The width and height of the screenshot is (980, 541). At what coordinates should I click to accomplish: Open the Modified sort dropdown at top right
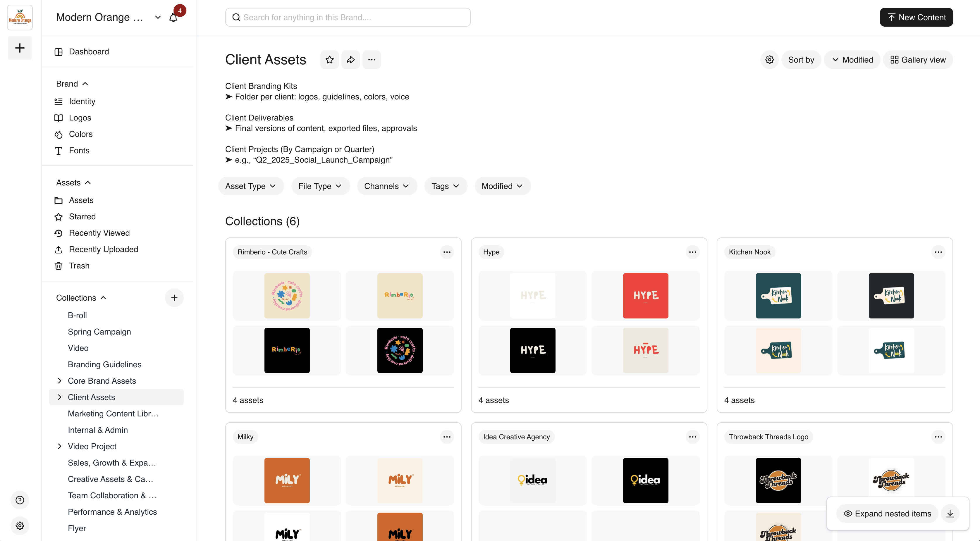point(852,60)
